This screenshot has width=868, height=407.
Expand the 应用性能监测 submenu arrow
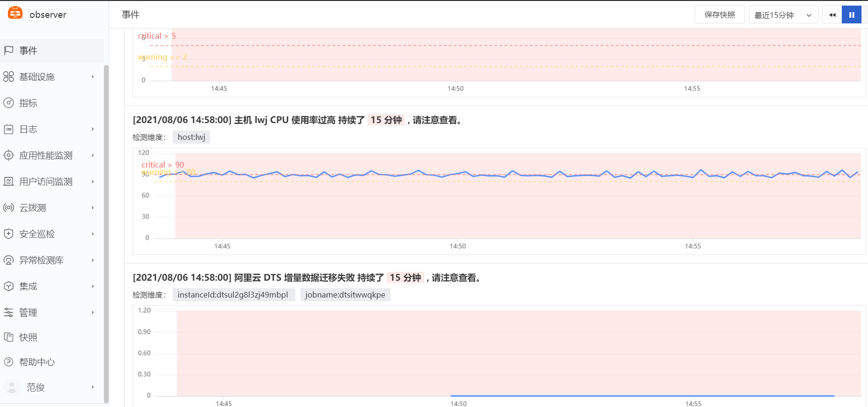click(x=93, y=155)
